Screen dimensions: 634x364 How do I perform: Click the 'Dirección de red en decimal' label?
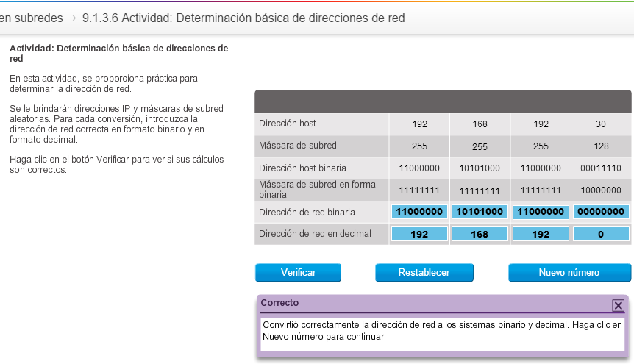pyautogui.click(x=315, y=233)
